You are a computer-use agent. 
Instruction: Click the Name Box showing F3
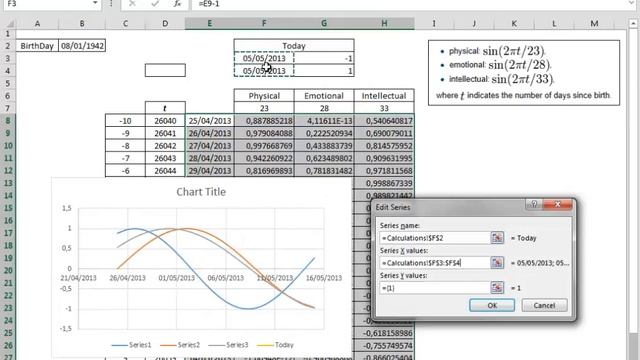click(x=47, y=4)
